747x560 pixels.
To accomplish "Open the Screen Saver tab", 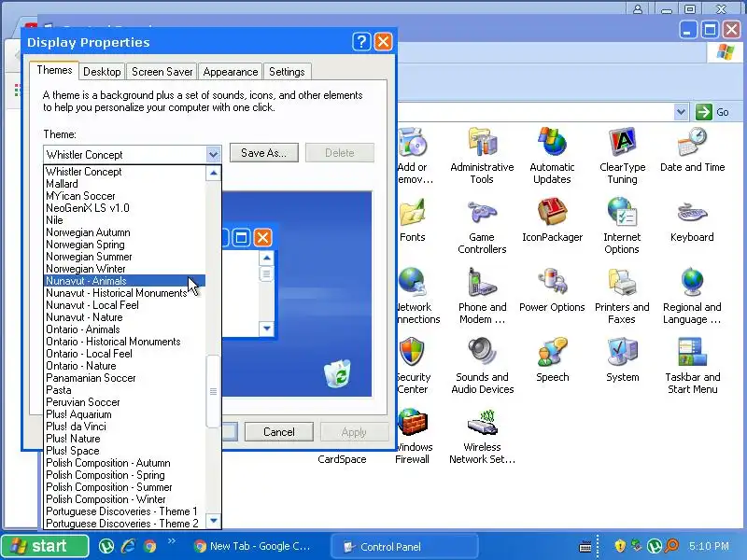I will [x=162, y=72].
